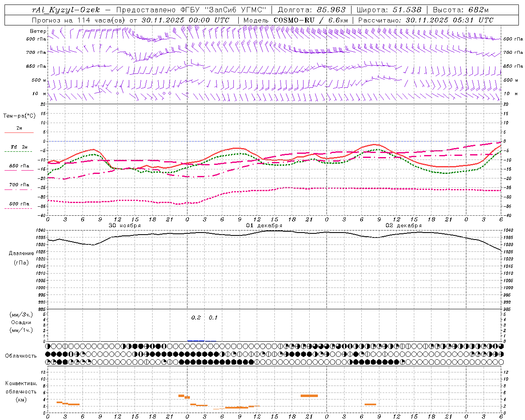Click the 500 гПа legend entry in the temperature panel
This screenshot has height=420, width=525.
[19, 204]
